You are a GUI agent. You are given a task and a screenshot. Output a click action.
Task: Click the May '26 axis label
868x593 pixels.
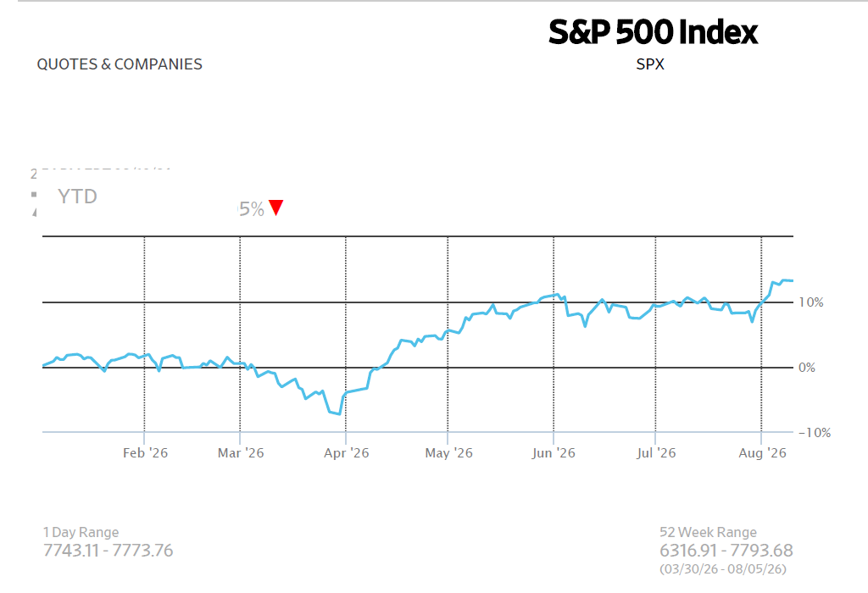point(449,453)
